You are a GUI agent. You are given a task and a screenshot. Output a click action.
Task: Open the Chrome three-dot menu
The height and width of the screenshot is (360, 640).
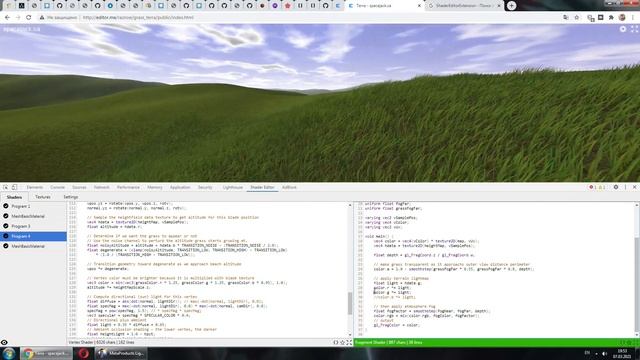click(x=633, y=18)
